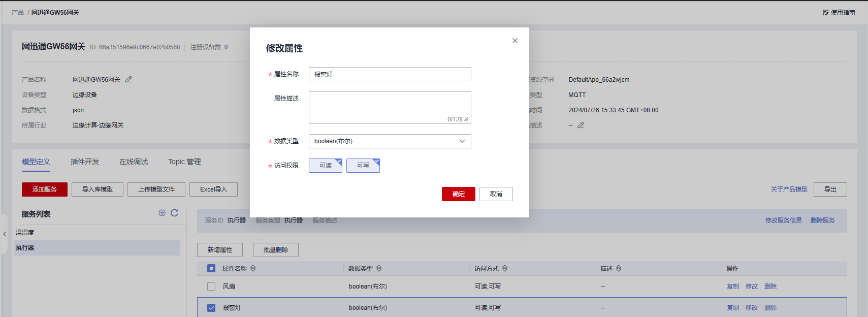Open the Topic 管理 tab
The width and height of the screenshot is (868, 317).
tap(184, 162)
